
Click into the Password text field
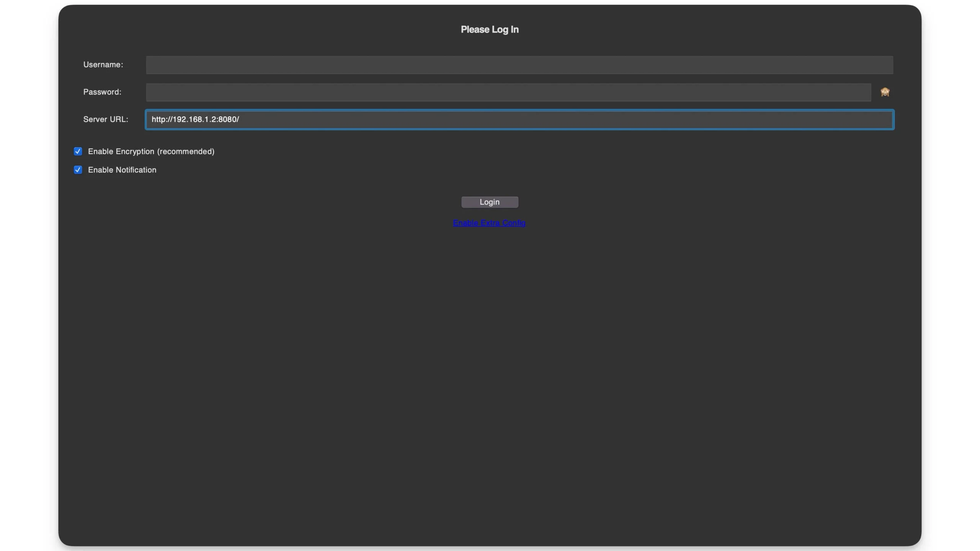(x=508, y=92)
